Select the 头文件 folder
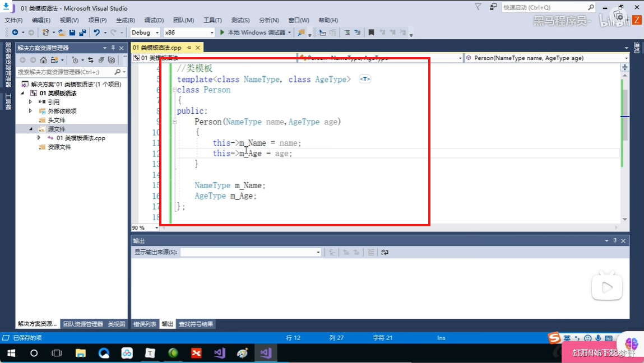The image size is (644, 363). click(x=57, y=120)
